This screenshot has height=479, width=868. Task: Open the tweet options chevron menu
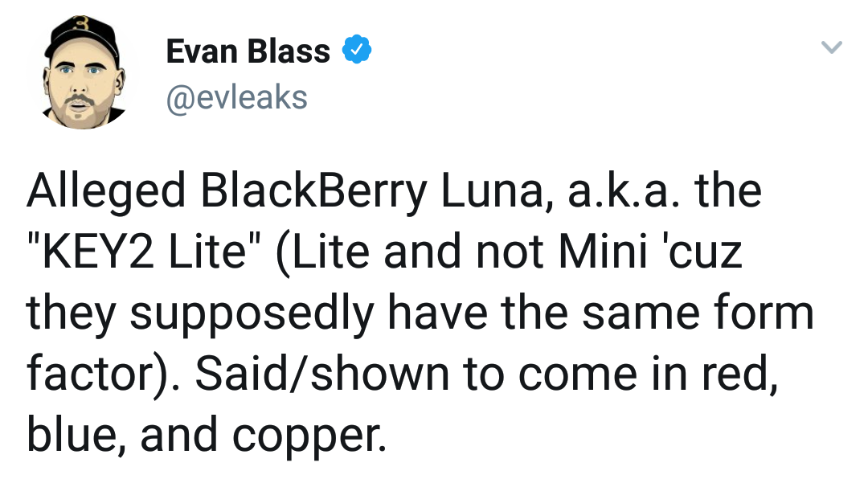[832, 49]
